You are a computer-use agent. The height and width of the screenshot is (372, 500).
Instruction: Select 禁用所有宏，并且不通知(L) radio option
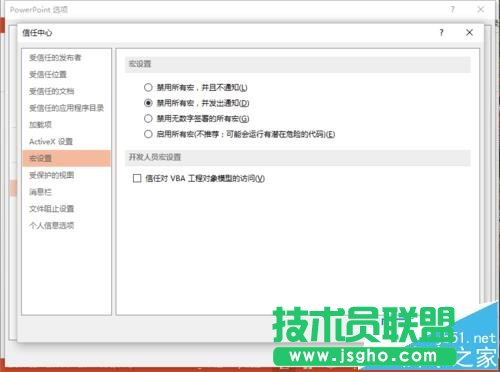[x=148, y=88]
